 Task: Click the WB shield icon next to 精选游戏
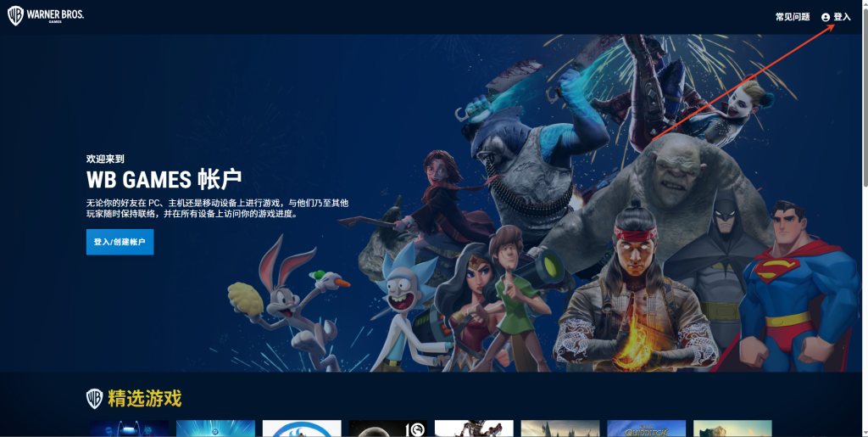pos(94,399)
